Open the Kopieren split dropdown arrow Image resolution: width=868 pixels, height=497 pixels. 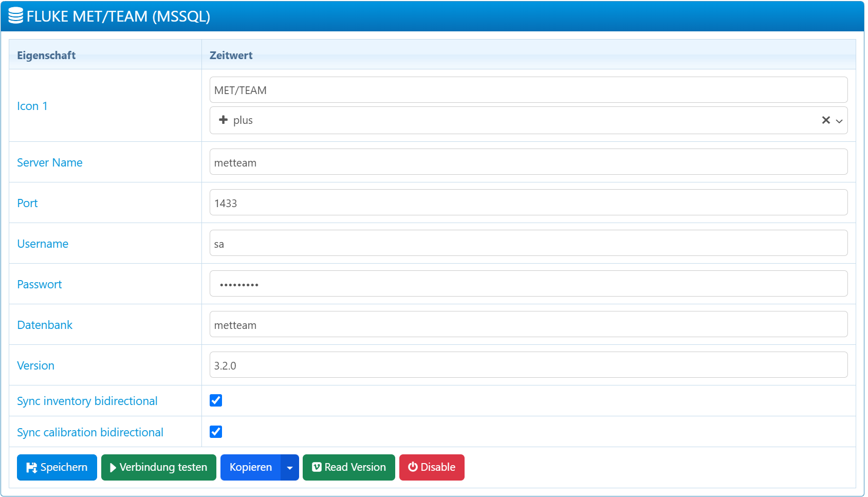point(290,468)
